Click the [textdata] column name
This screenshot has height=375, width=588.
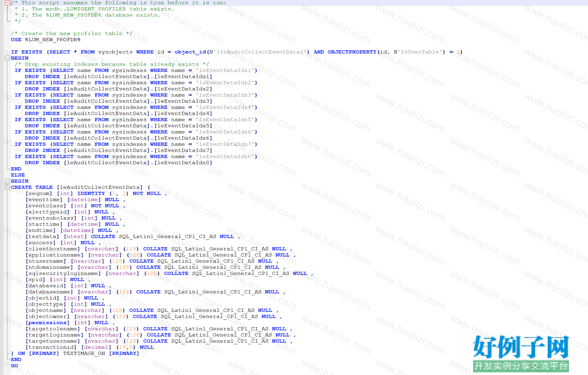pos(42,236)
